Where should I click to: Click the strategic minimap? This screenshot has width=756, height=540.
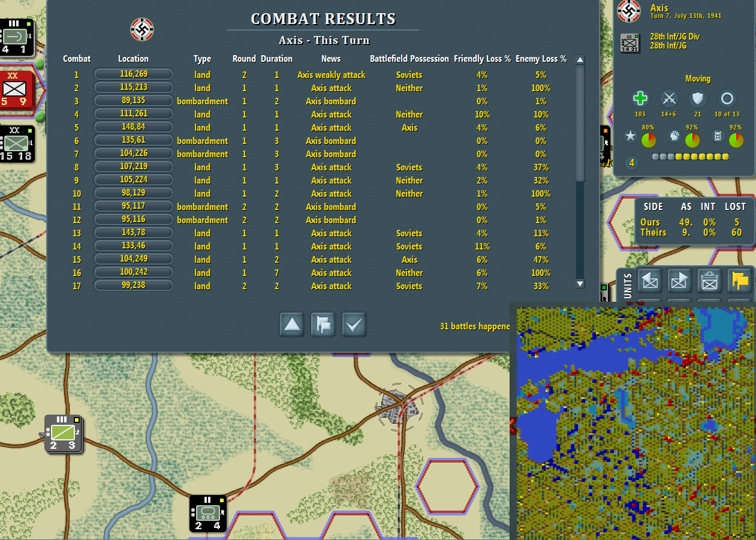coord(636,424)
